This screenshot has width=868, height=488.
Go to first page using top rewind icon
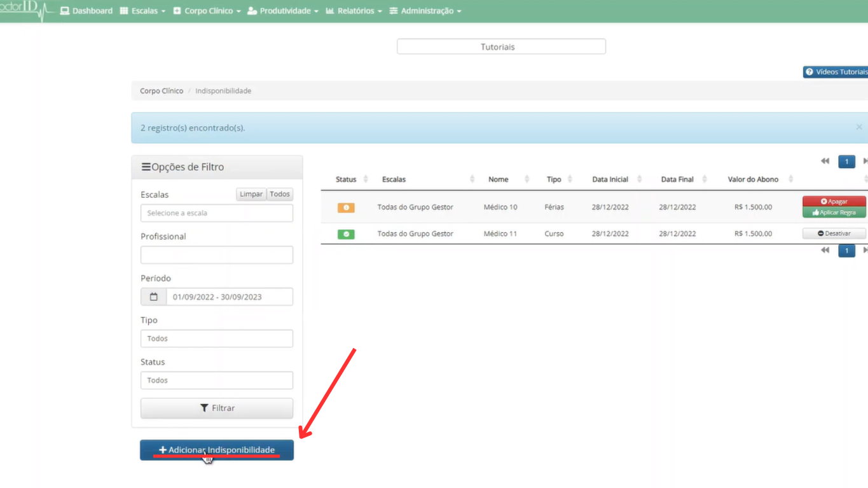825,162
